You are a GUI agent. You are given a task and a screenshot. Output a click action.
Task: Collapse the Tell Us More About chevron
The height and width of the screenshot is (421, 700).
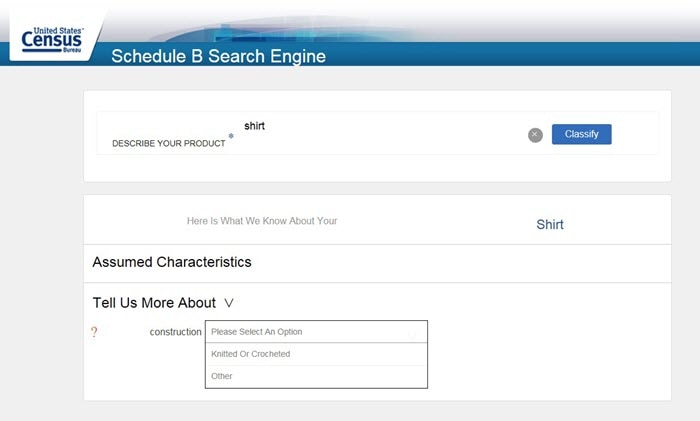[229, 303]
